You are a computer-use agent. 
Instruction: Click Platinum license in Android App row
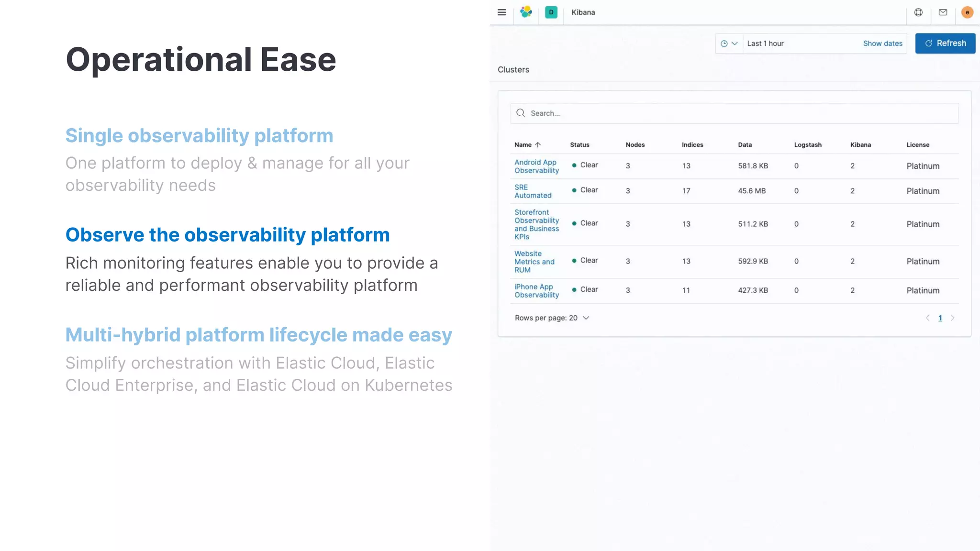tap(923, 166)
